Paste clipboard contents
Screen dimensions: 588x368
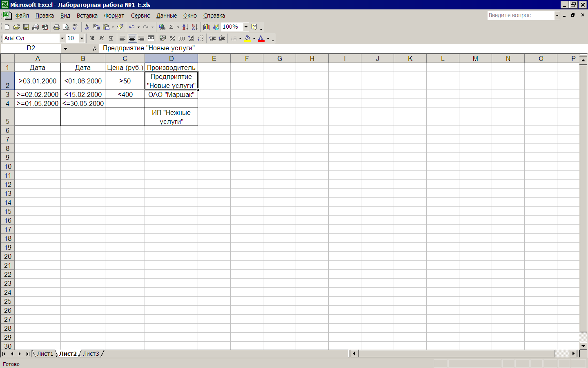(x=106, y=27)
